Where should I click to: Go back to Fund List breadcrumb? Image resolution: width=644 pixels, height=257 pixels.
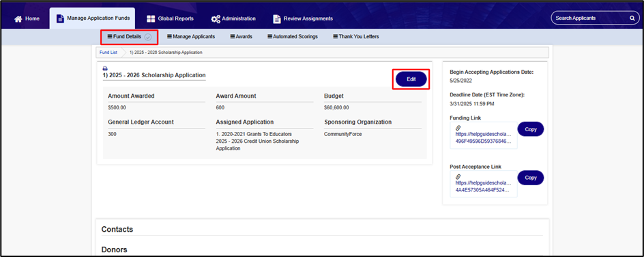[x=108, y=53]
